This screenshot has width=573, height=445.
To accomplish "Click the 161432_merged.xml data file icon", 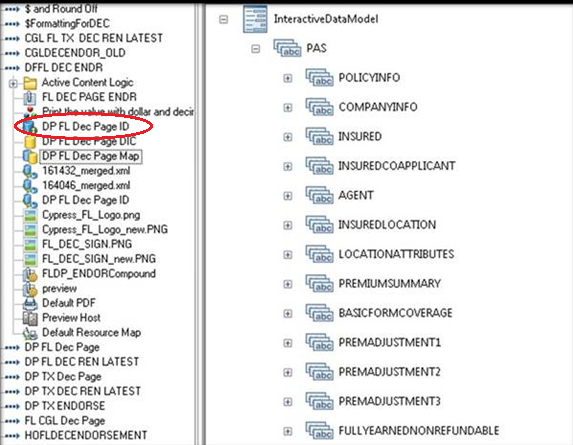I will pos(30,171).
